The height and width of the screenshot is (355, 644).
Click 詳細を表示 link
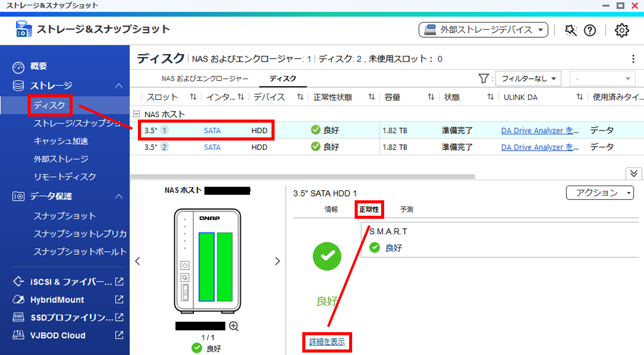click(327, 342)
